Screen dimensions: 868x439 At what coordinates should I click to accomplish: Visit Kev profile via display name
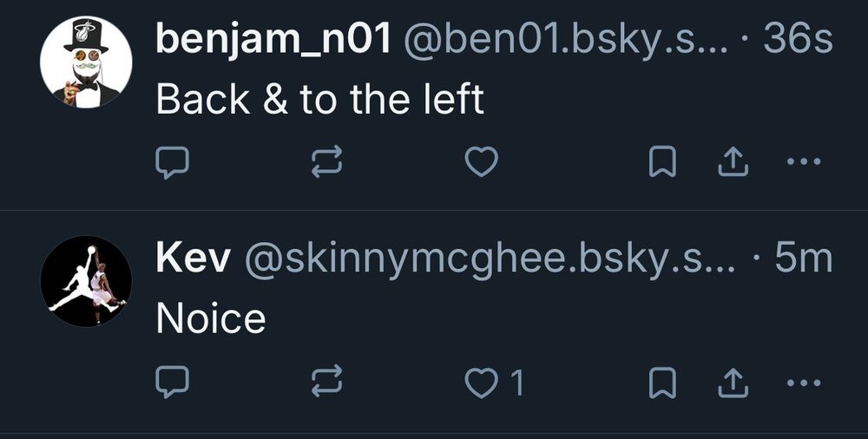tap(194, 259)
